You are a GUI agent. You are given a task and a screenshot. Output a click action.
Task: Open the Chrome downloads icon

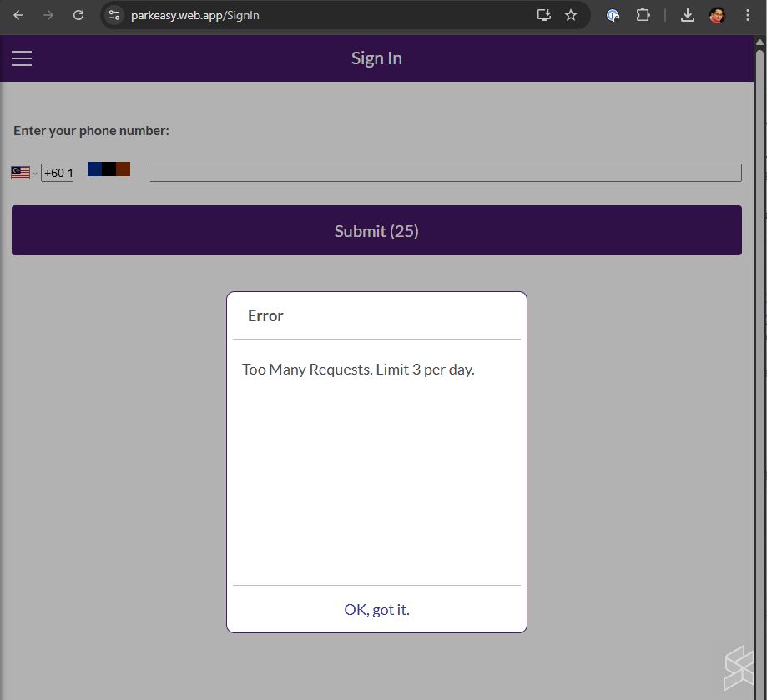(688, 15)
